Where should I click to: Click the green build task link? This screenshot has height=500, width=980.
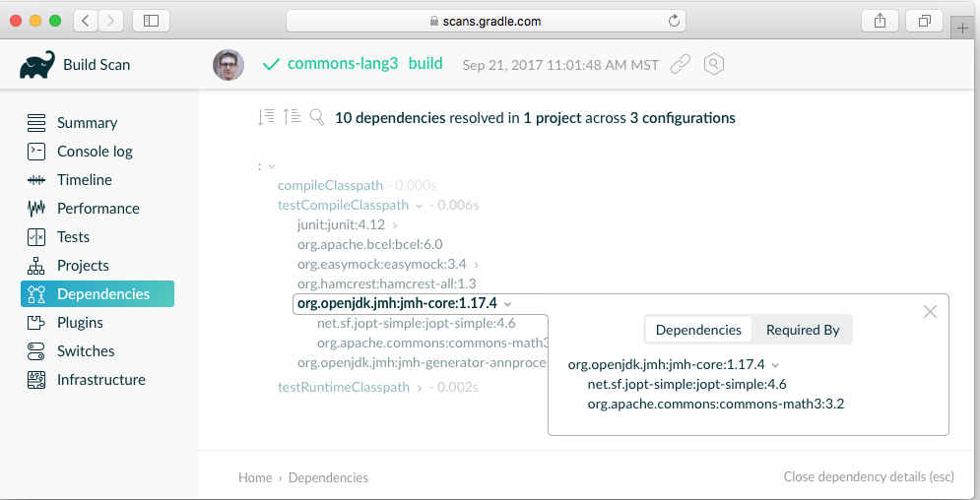tap(425, 64)
